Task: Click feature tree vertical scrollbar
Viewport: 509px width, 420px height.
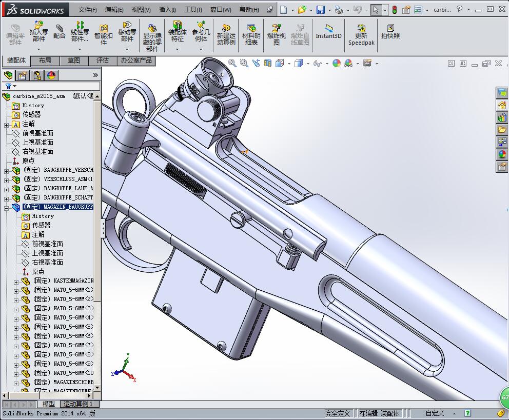Action: pos(97,201)
